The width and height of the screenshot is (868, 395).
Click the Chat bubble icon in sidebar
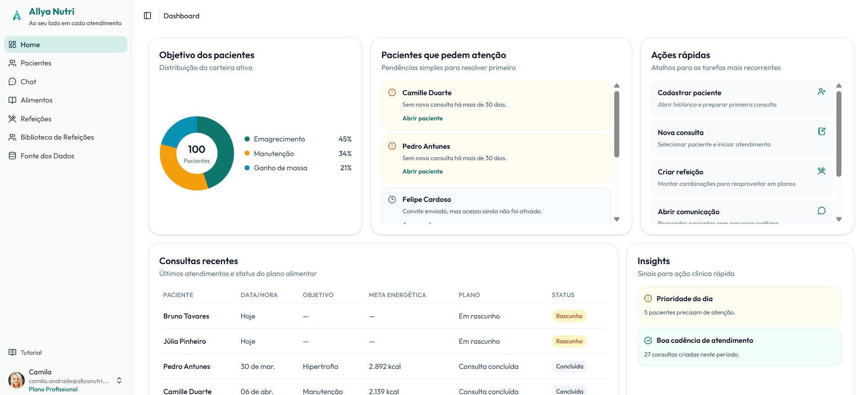(12, 81)
